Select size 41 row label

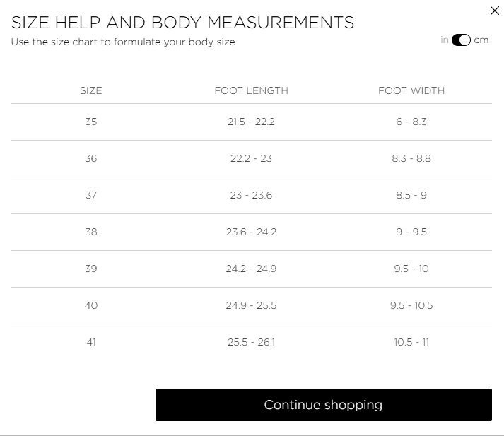[90, 342]
